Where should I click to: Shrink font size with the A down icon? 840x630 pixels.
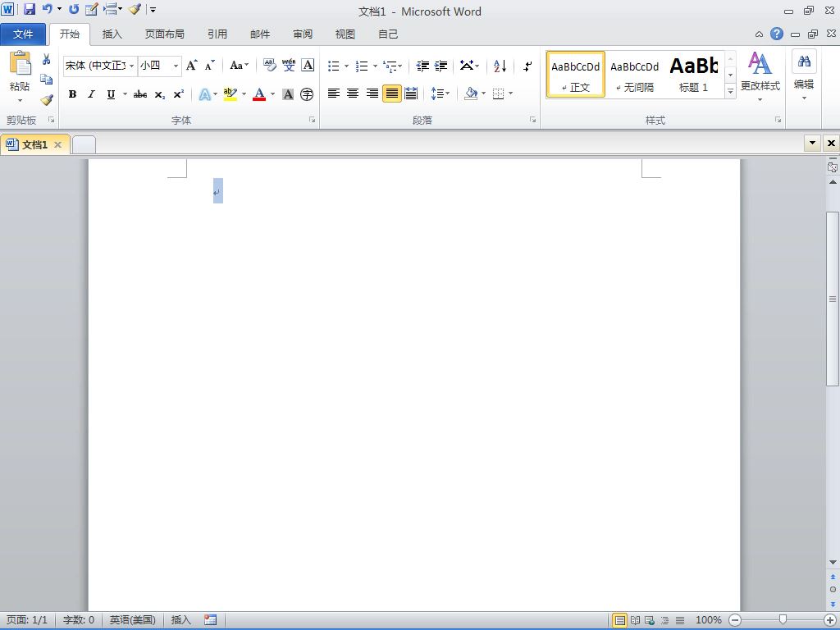[210, 66]
